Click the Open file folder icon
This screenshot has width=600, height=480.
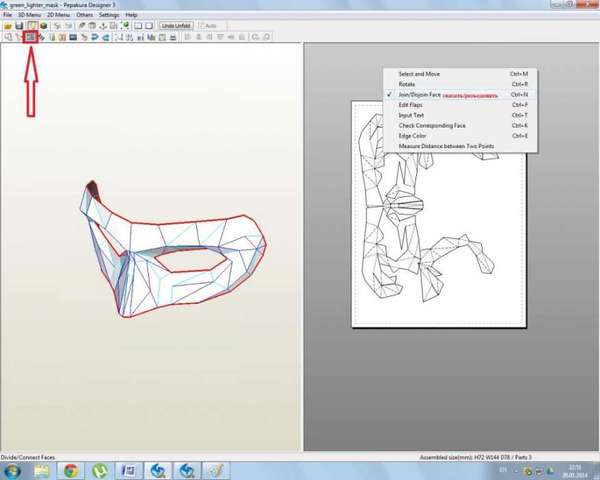8,26
